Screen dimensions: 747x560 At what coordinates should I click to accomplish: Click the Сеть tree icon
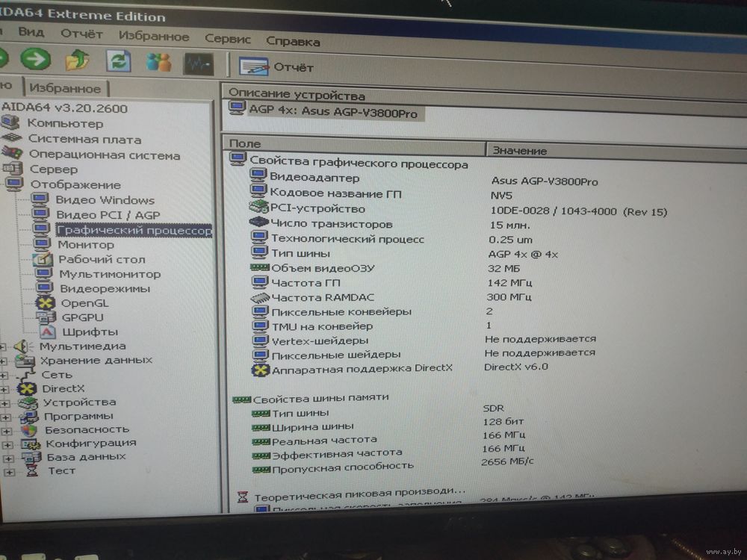(x=27, y=376)
